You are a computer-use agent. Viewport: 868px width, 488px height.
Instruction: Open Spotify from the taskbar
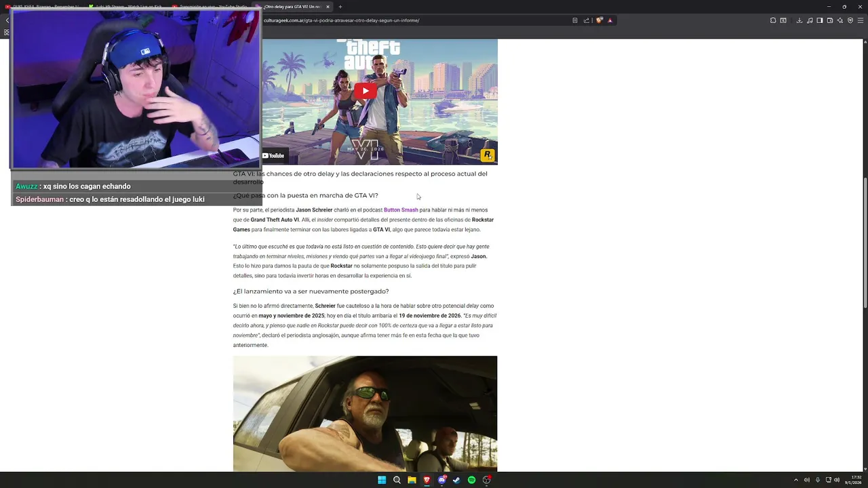pyautogui.click(x=471, y=480)
